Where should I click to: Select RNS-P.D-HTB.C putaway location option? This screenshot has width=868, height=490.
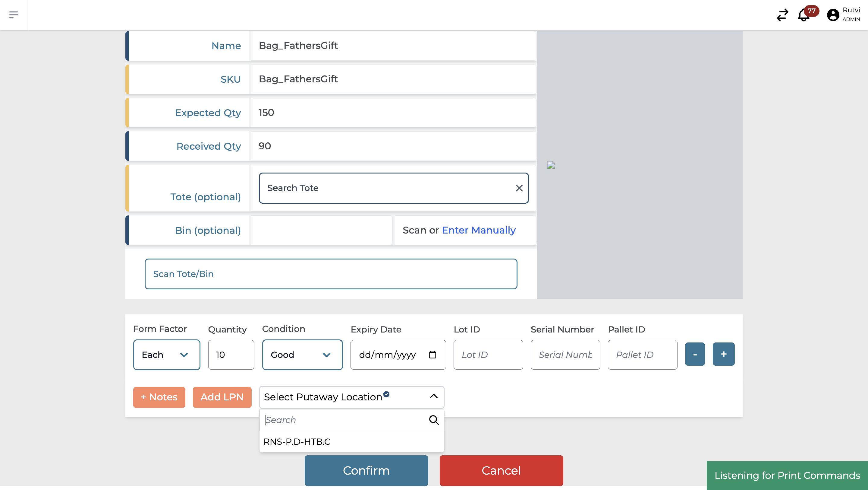tap(297, 442)
